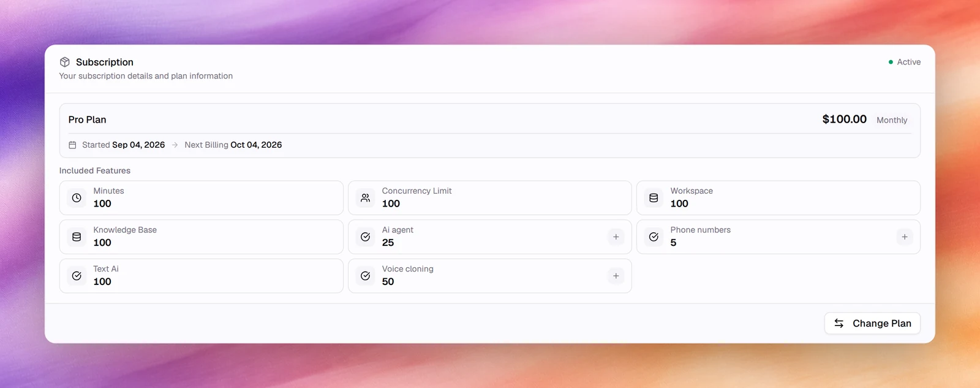The image size is (980, 388).
Task: Add more Phone numbers with plus button
Action: coord(905,237)
